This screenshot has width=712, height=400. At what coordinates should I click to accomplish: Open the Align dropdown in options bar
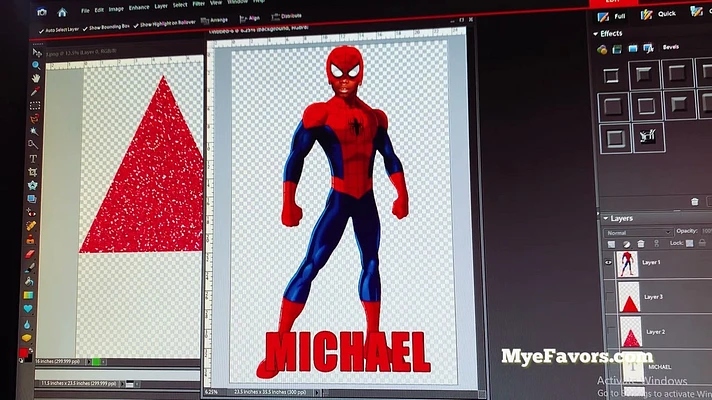(x=250, y=19)
